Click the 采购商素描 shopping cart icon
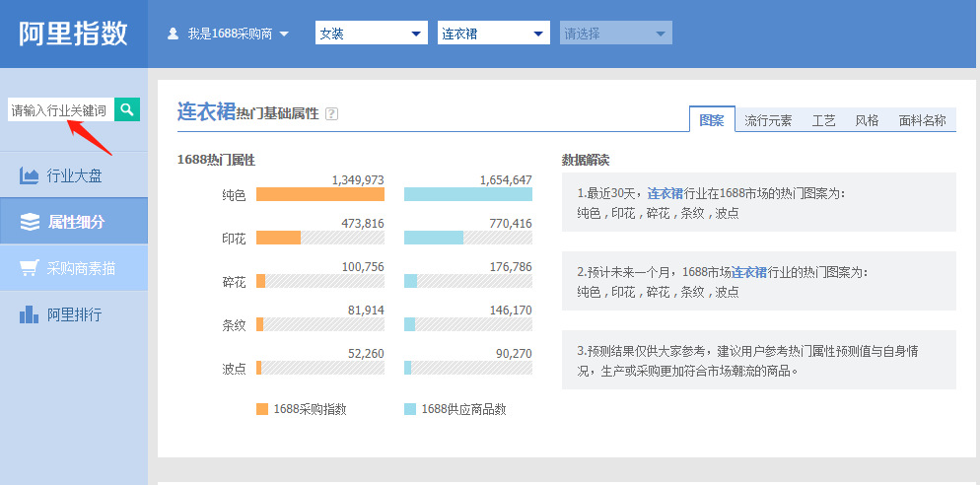 click(30, 269)
